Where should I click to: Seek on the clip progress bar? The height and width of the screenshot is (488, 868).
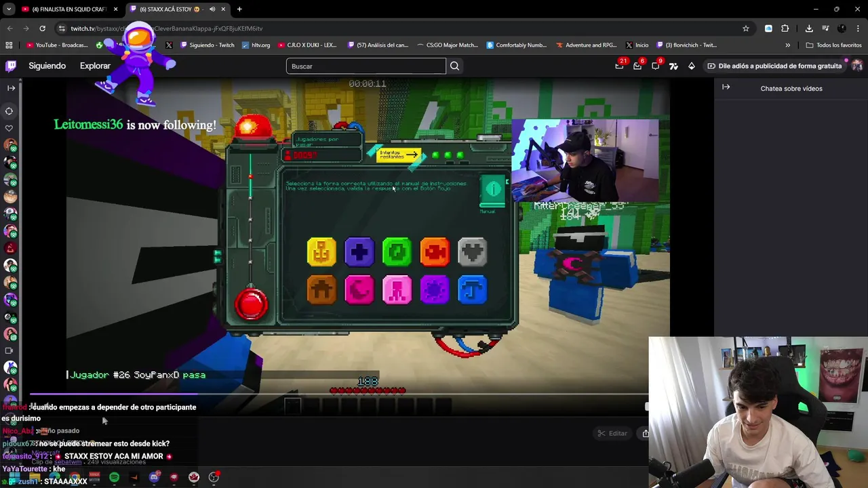(339, 394)
